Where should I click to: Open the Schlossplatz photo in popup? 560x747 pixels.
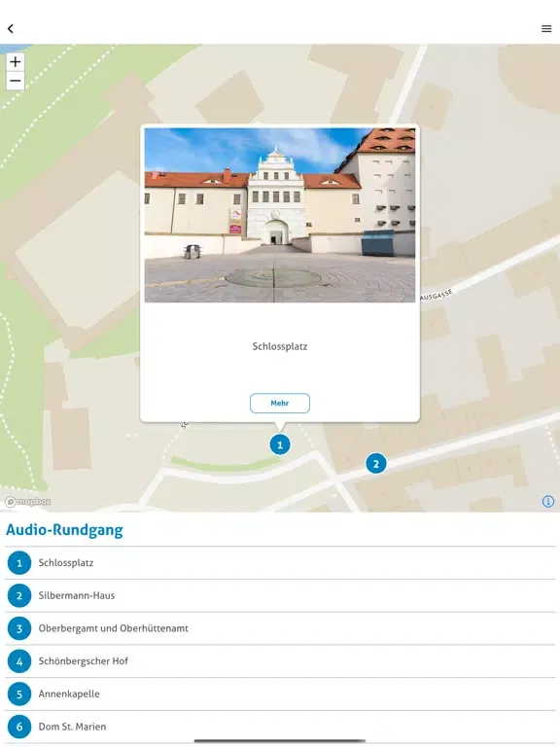[280, 215]
